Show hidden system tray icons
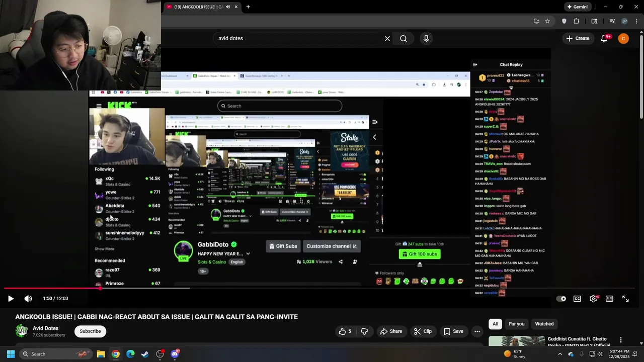 (x=560, y=354)
